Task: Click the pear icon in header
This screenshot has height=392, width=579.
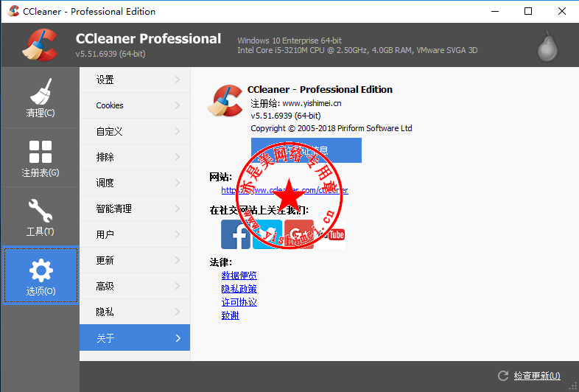Action: [x=547, y=46]
